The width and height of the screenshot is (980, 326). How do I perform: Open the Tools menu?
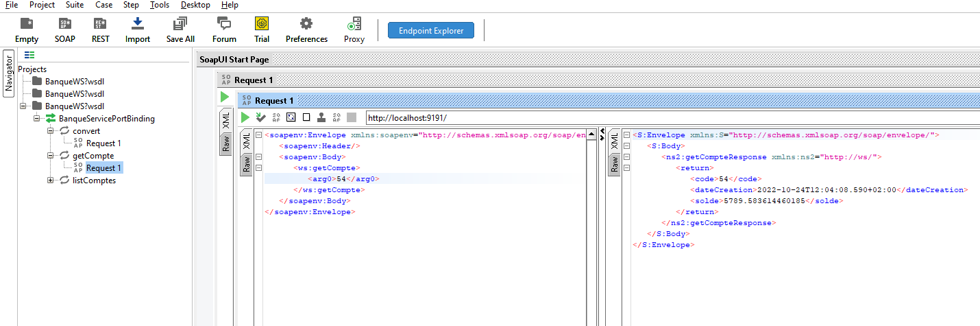click(160, 5)
